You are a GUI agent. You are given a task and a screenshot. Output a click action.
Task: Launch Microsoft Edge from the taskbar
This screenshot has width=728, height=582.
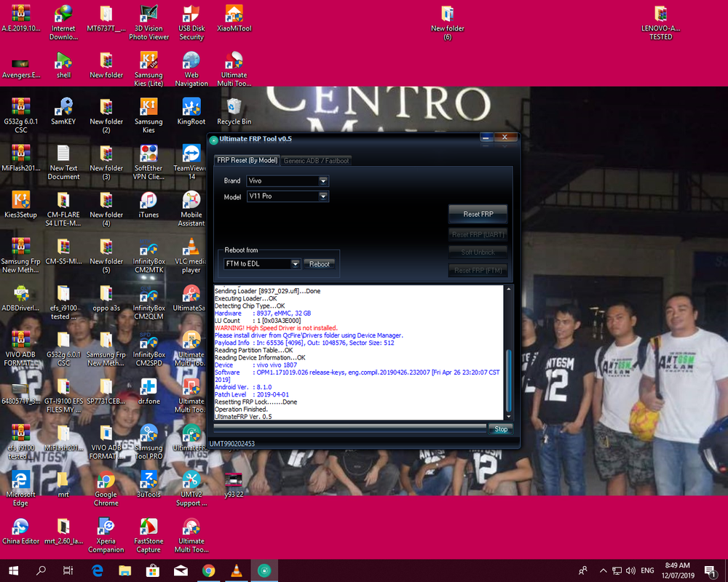[x=97, y=570]
